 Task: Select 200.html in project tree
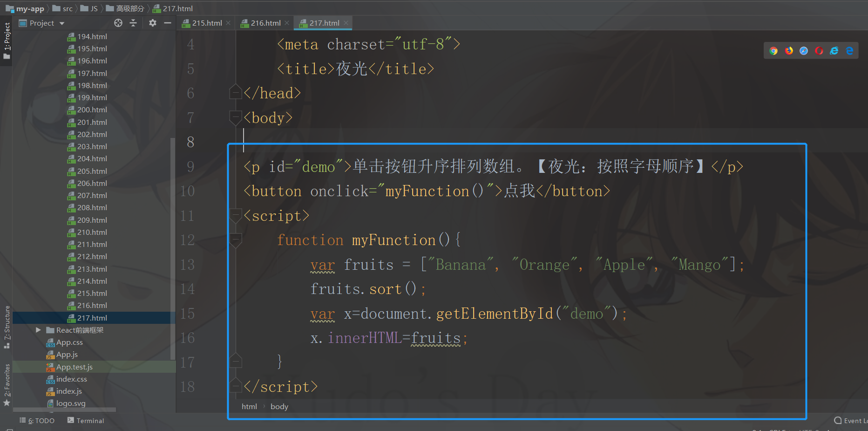click(x=88, y=109)
